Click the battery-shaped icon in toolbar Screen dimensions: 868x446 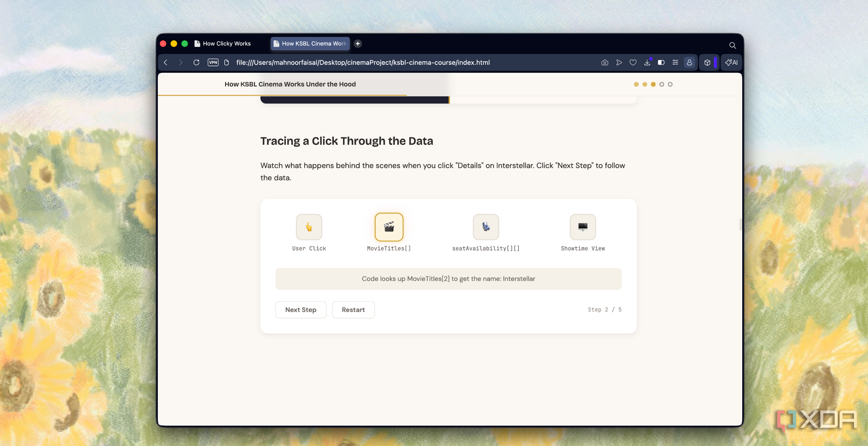[661, 62]
